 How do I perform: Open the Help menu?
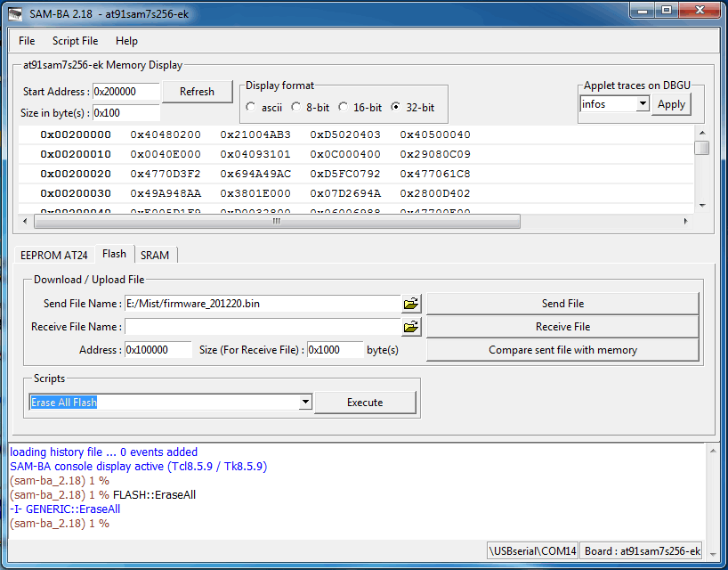[126, 41]
